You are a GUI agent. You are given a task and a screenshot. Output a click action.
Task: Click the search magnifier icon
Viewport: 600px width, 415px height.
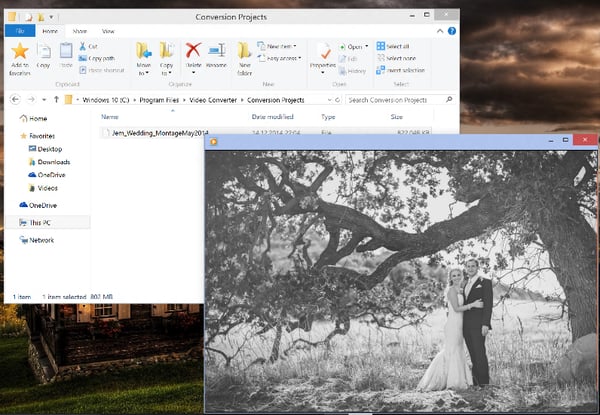pyautogui.click(x=449, y=99)
